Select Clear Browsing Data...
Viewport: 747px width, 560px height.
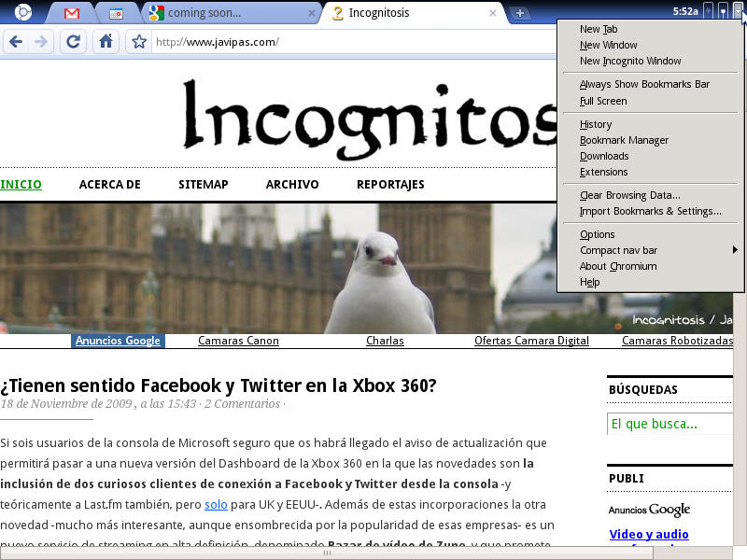(x=650, y=195)
